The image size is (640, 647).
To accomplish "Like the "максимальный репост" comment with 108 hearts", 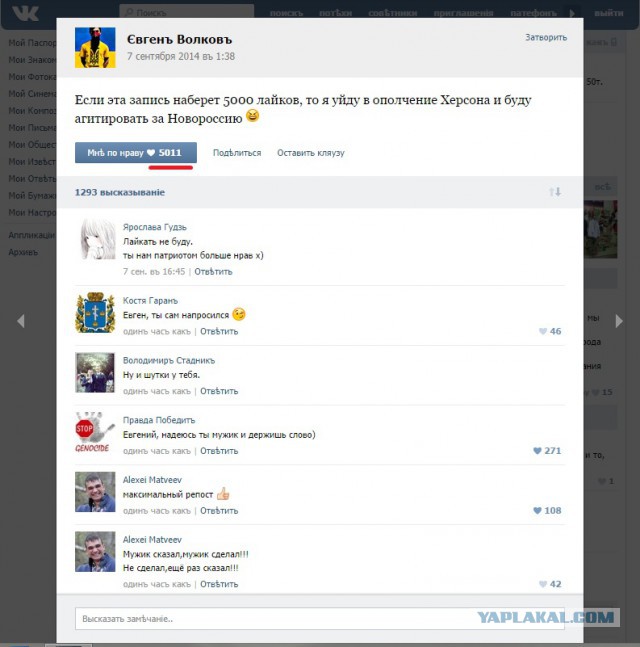I will [547, 510].
